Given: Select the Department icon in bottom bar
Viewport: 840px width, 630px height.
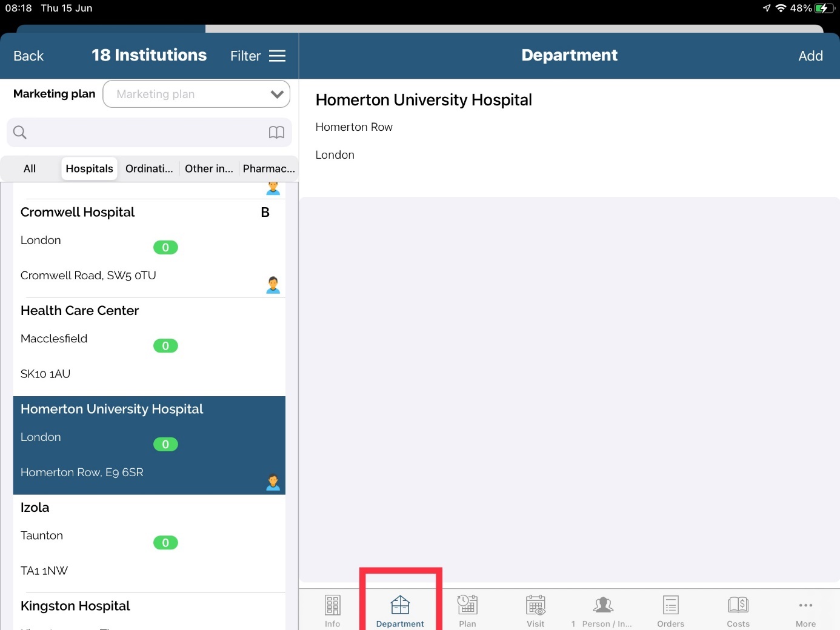Looking at the screenshot, I should 400,605.
